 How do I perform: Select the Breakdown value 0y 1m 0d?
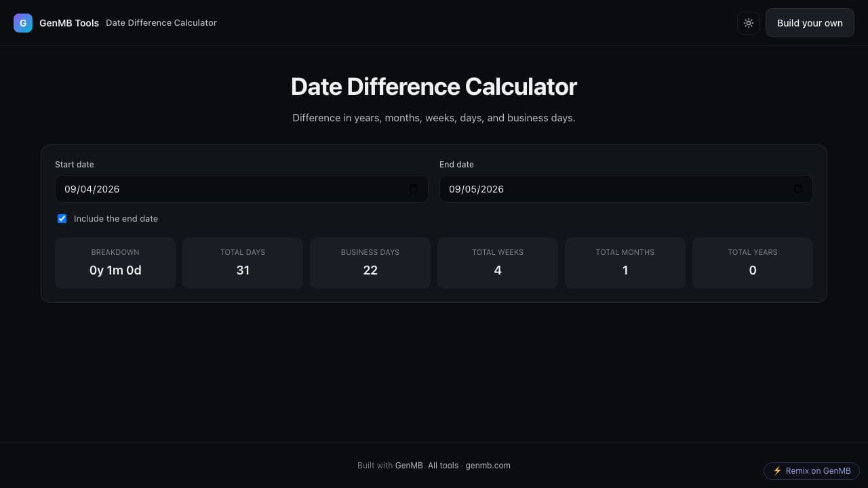[x=115, y=270]
